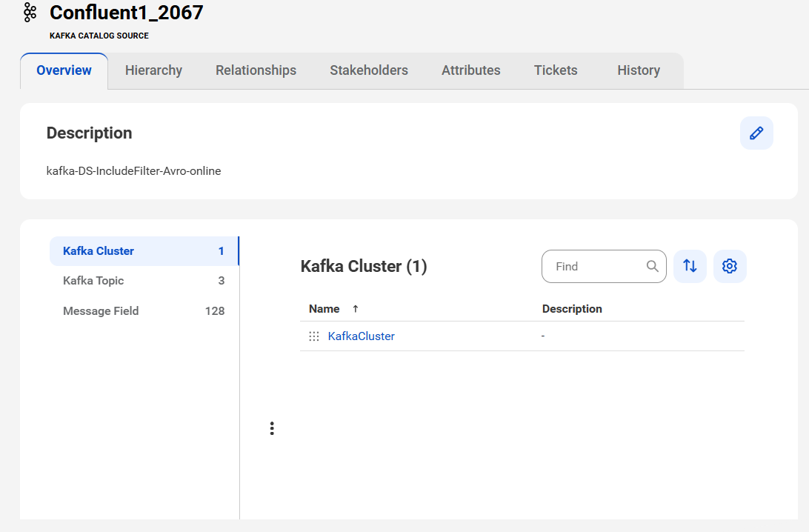Click the count 3 beside Kafka Topic
809x532 pixels.
click(222, 281)
